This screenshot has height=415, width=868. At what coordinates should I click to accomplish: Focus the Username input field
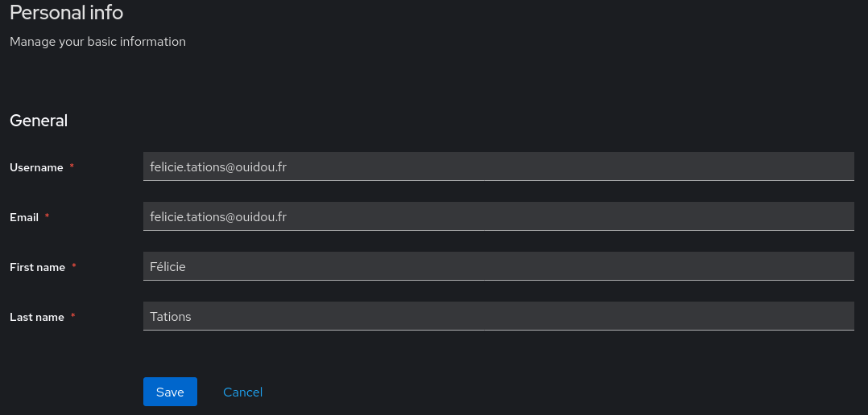tap(498, 166)
